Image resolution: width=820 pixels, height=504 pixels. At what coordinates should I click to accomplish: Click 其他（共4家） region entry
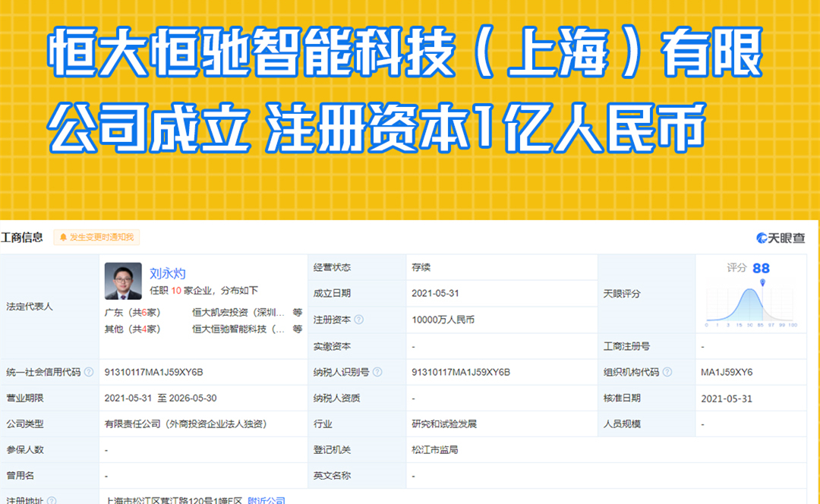[133, 329]
